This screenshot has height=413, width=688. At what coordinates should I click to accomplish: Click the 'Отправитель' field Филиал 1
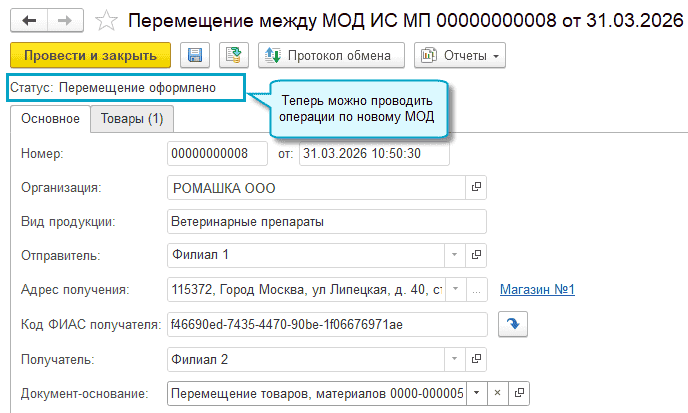tap(305, 255)
